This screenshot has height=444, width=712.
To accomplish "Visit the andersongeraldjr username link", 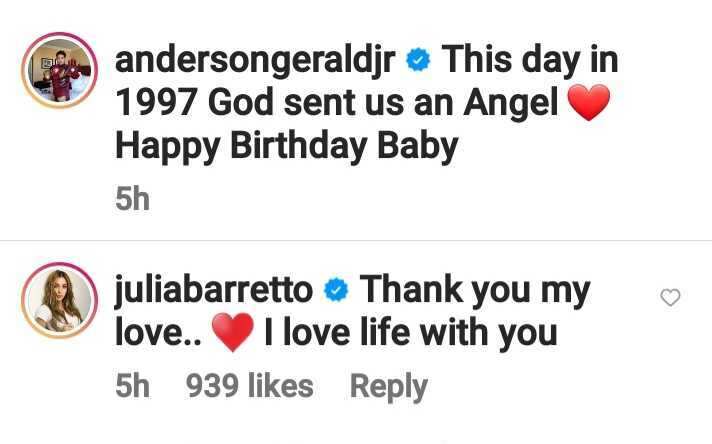I will [255, 61].
